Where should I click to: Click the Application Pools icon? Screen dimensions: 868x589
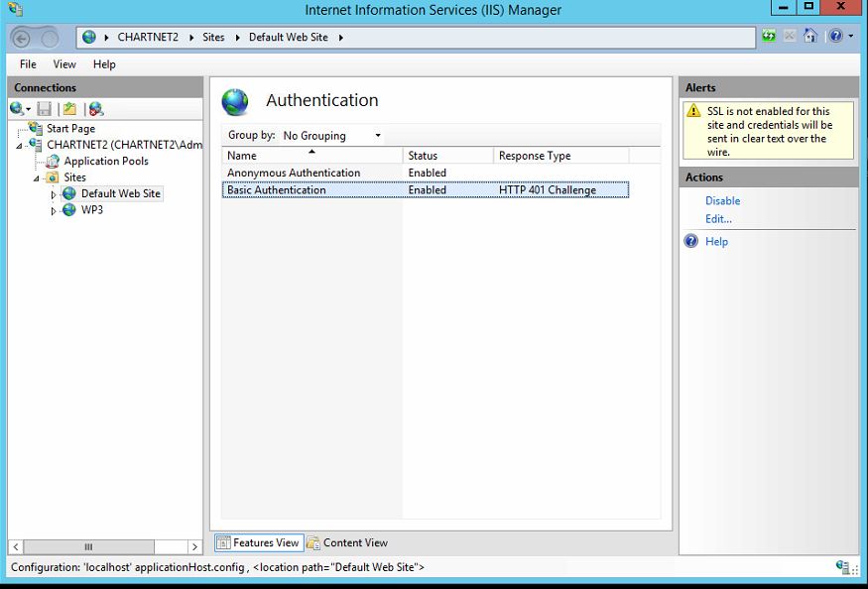point(53,161)
